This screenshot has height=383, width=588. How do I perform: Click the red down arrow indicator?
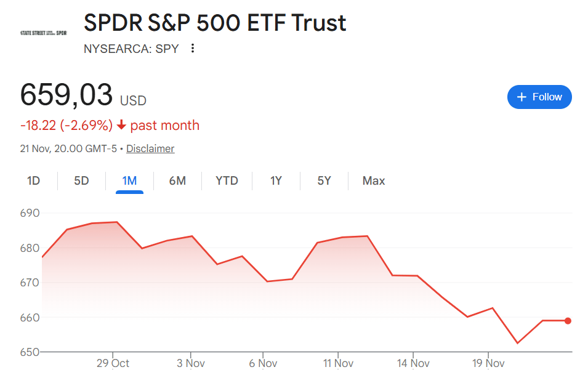pyautogui.click(x=121, y=126)
